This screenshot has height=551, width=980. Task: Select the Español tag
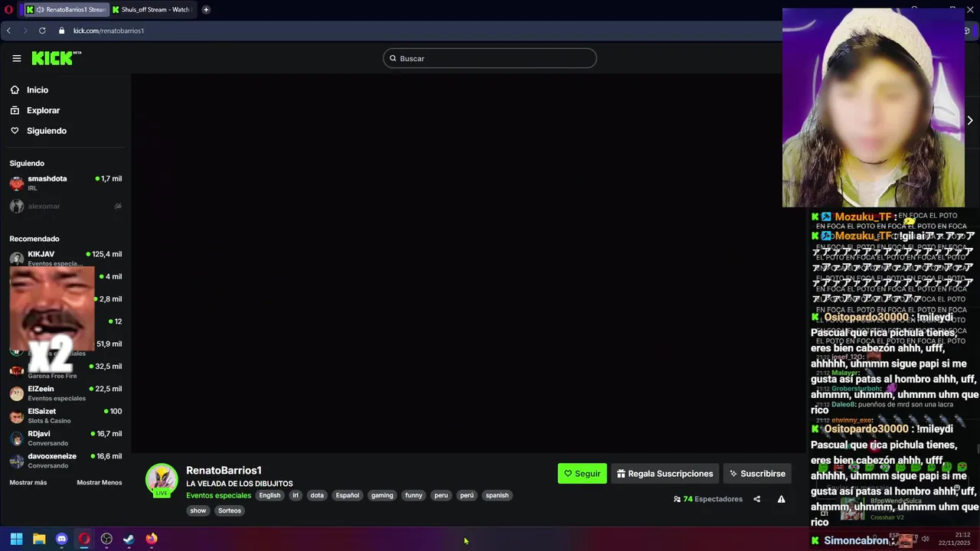[347, 495]
